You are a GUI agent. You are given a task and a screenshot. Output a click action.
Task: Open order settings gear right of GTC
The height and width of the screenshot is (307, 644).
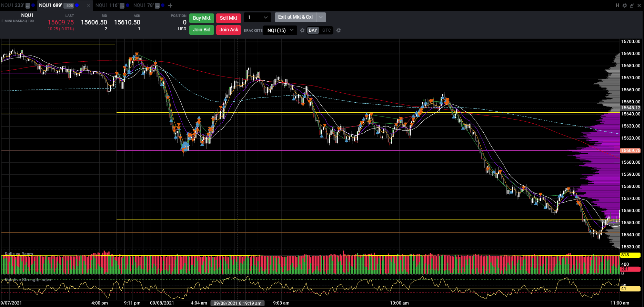339,30
